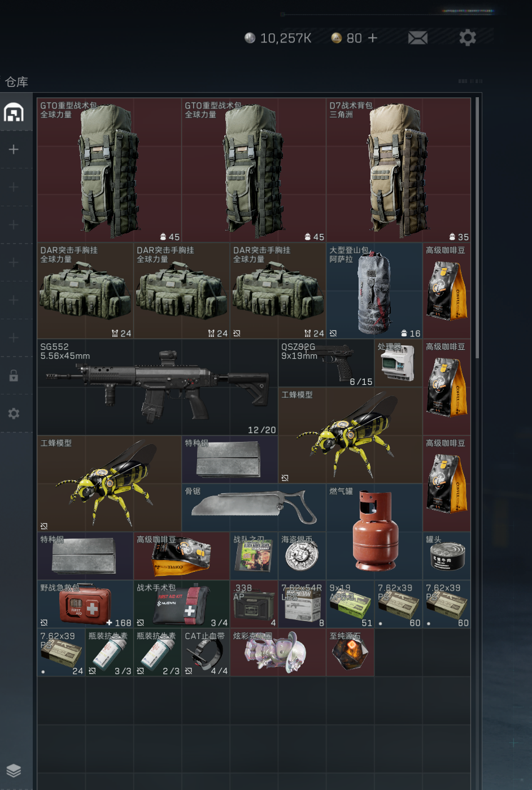The image size is (532, 790).
Task: Select the 瓶装抗生素 bottle with 3/3 uses
Action: (x=110, y=652)
